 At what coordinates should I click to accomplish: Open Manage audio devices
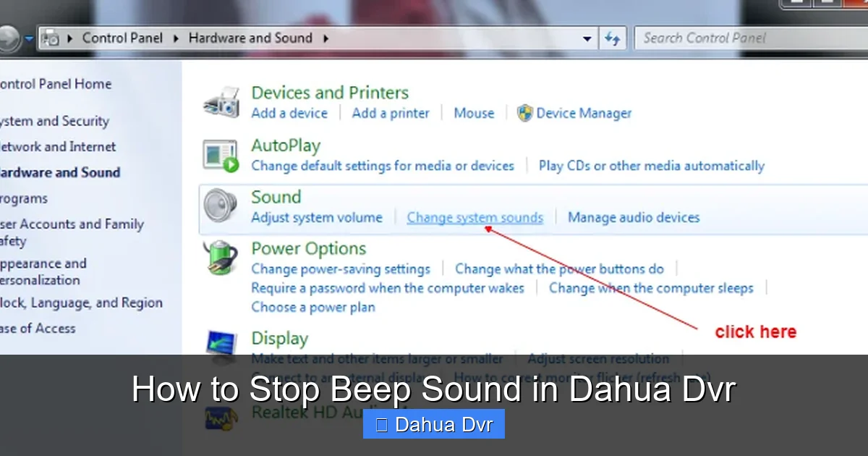click(x=634, y=217)
